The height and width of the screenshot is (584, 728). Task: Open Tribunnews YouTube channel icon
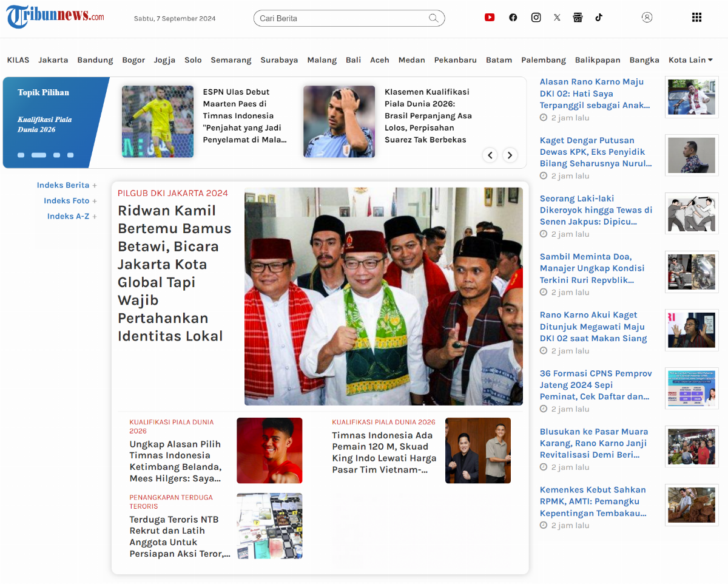click(490, 17)
